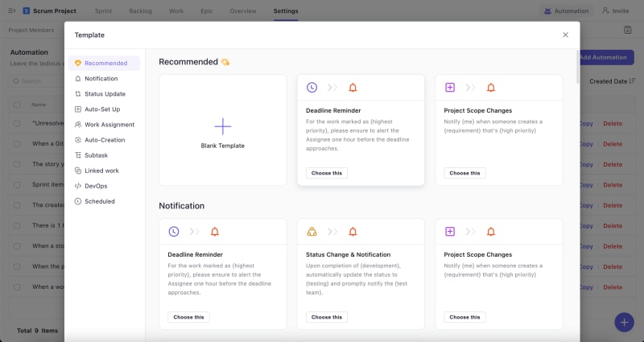Click the floating plus button
Image resolution: width=644 pixels, height=342 pixels.
[624, 323]
